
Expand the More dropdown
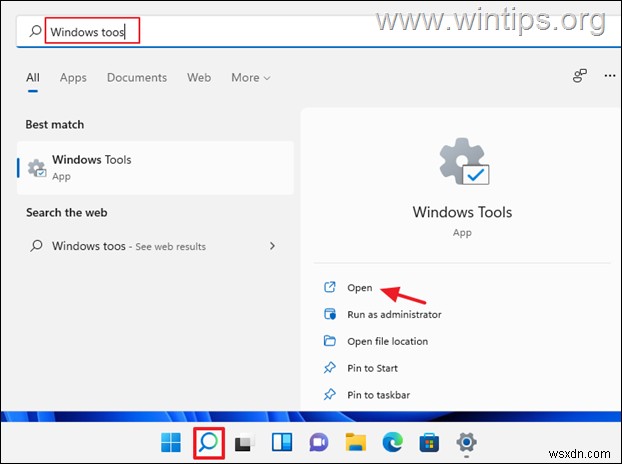(251, 78)
